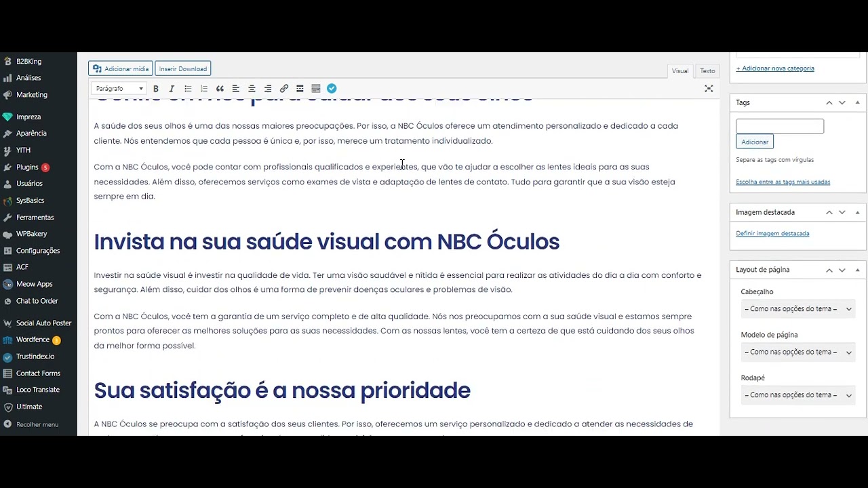
Task: Move the Tags panel up
Action: point(829,102)
